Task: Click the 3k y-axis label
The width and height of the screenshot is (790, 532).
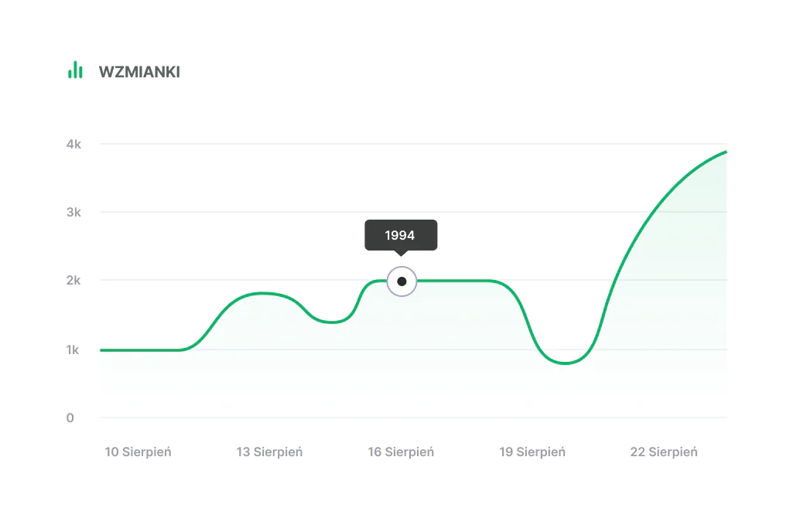Action: [x=74, y=212]
